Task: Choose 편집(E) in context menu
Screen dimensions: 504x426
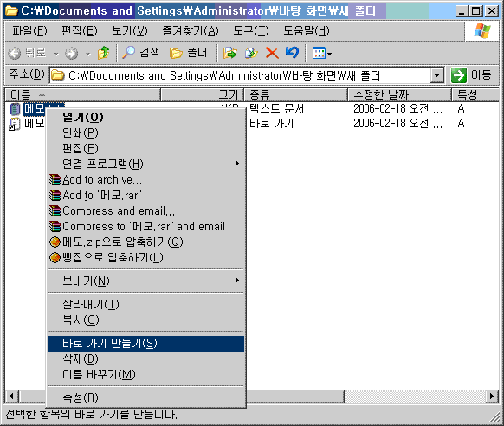Action: 145,148
